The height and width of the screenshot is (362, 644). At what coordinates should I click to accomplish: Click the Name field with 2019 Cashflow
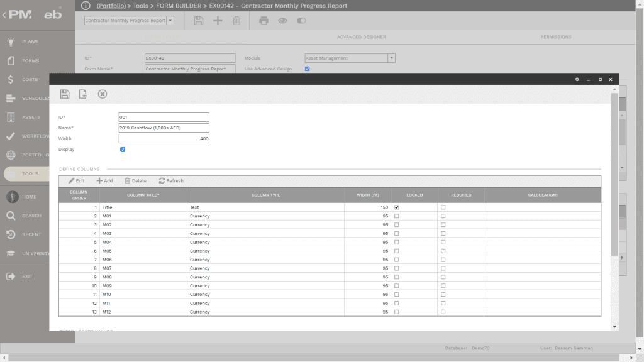click(x=164, y=128)
